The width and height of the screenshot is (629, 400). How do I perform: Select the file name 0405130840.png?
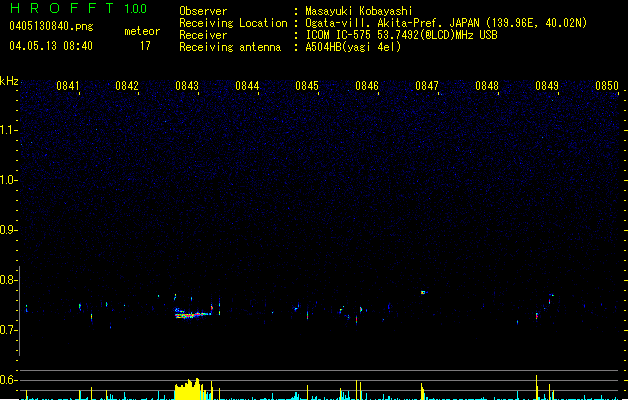(x=51, y=26)
